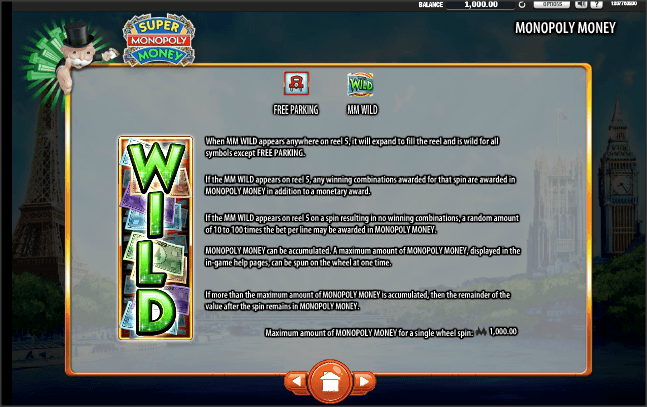Open help with the question mark button
The width and height of the screenshot is (647, 407).
(596, 4)
